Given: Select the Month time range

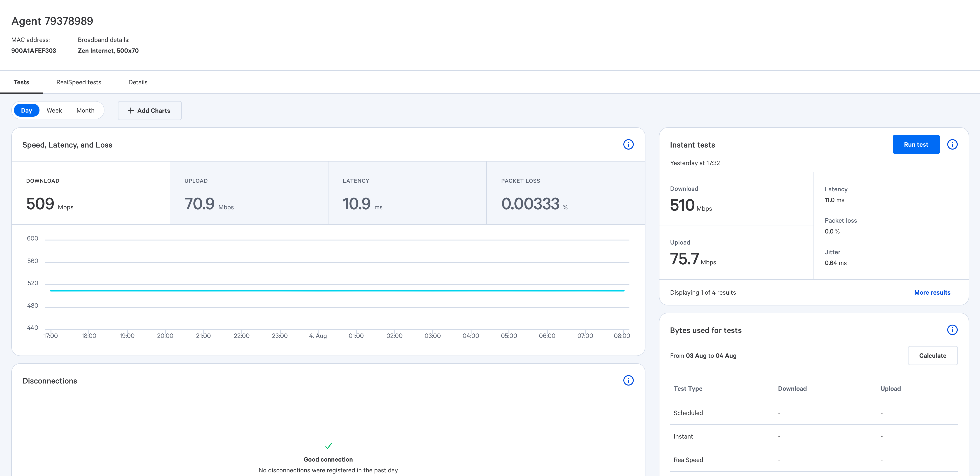Looking at the screenshot, I should click(x=85, y=110).
